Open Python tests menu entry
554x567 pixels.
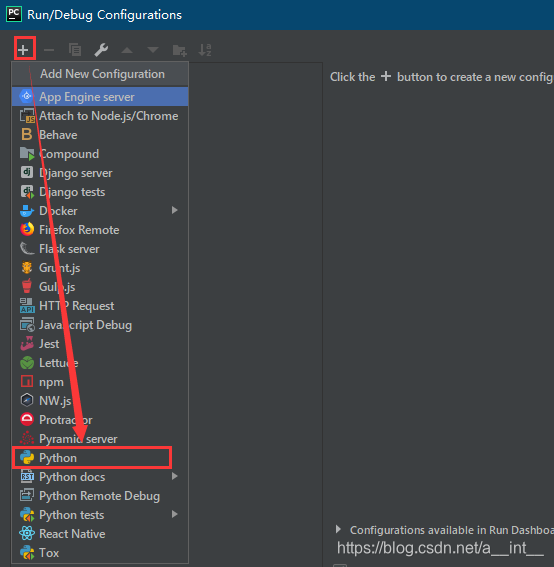click(x=100, y=515)
